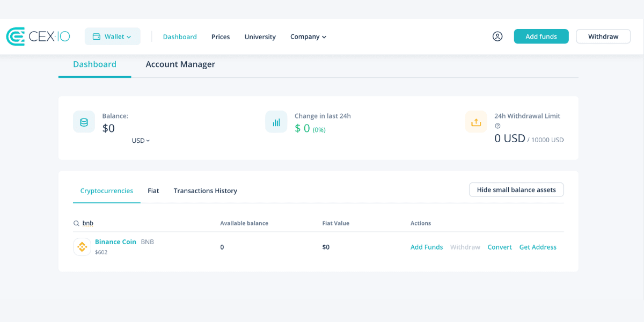Click the 24h change bar chart icon
Screen dimensions: 644x322
click(276, 122)
